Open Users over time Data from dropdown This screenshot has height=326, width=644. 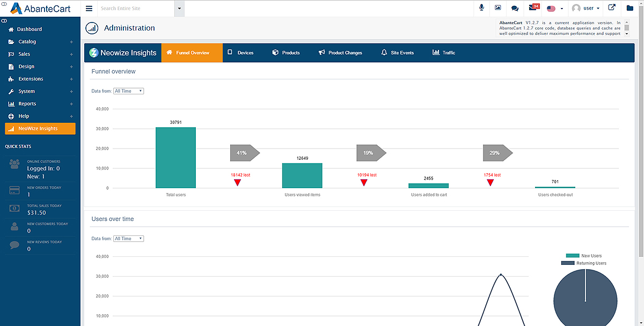pos(128,239)
